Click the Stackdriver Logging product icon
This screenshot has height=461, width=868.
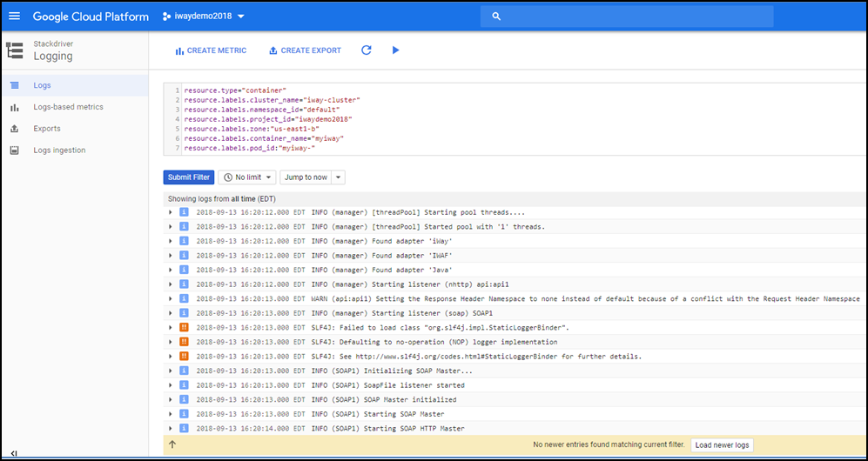tap(15, 50)
